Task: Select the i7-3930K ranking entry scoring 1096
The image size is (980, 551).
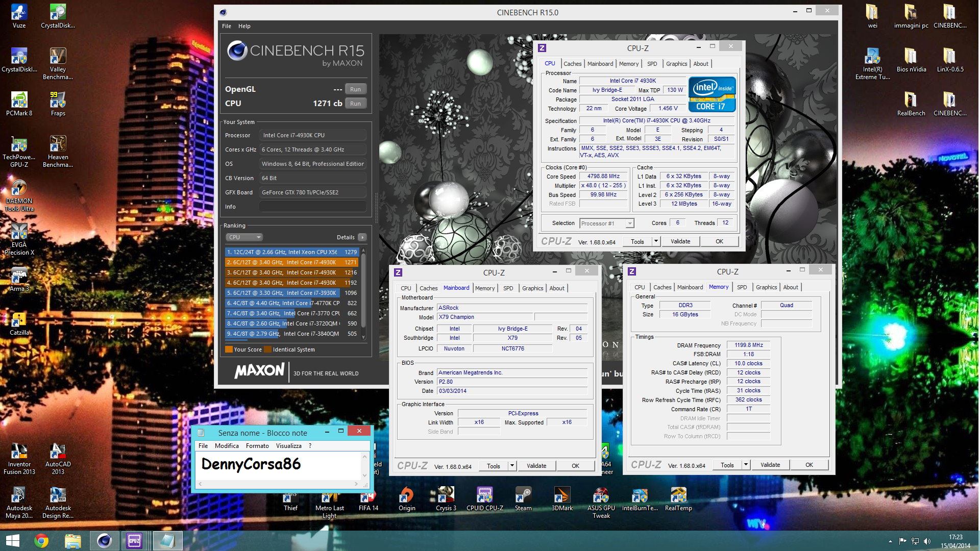Action: [292, 293]
